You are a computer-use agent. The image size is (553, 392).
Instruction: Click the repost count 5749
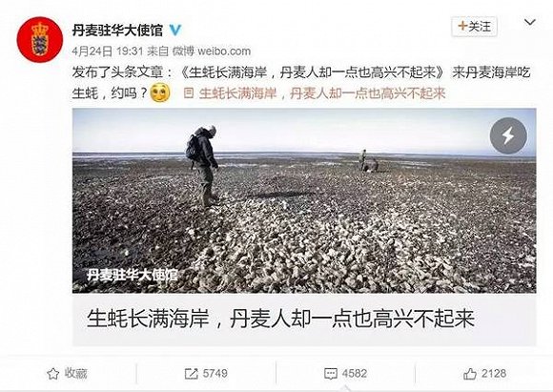pos(215,374)
